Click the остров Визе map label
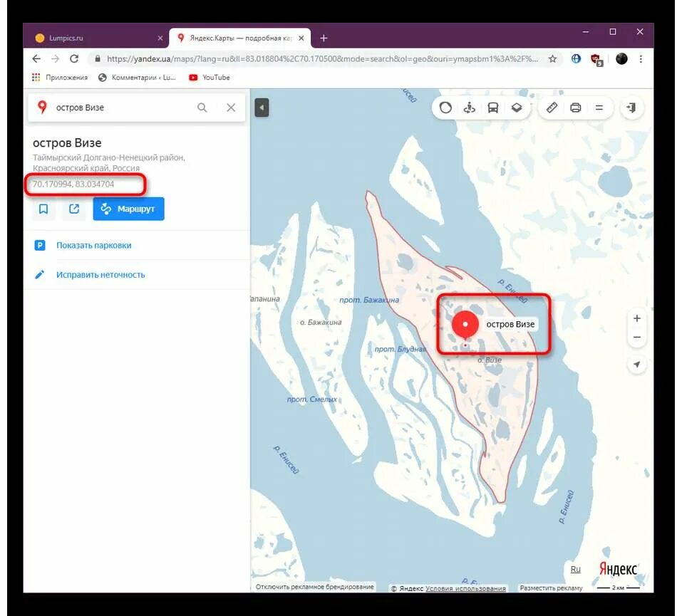Screen dimensions: 677x616 coord(510,325)
